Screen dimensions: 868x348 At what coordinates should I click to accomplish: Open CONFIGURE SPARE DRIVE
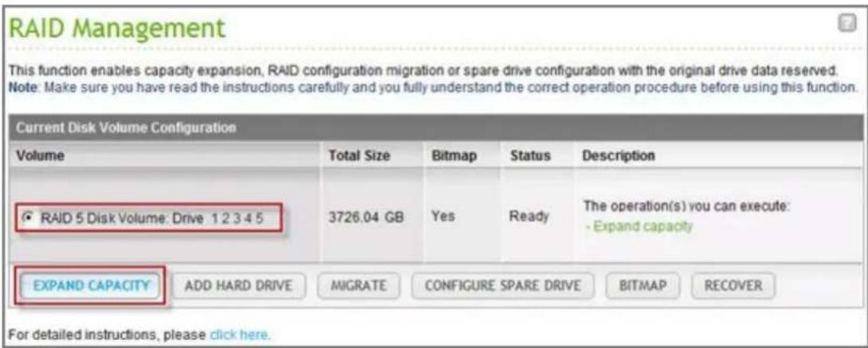(x=503, y=286)
